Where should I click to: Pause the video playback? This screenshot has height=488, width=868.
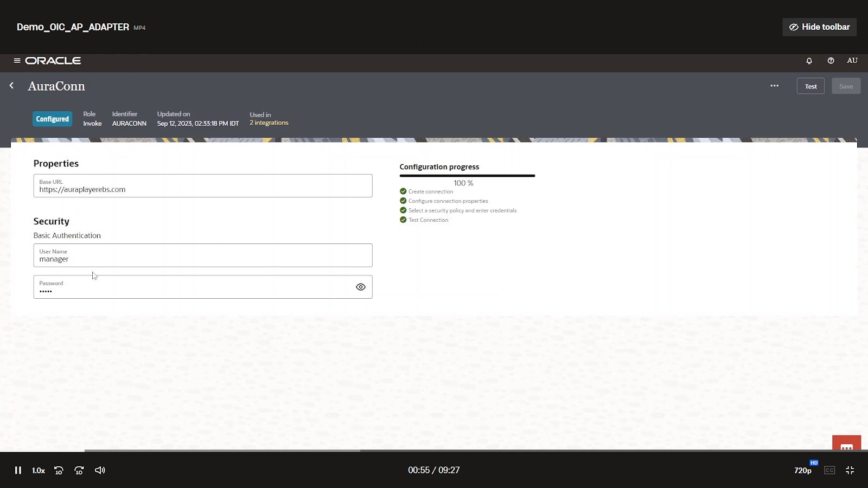tap(18, 470)
